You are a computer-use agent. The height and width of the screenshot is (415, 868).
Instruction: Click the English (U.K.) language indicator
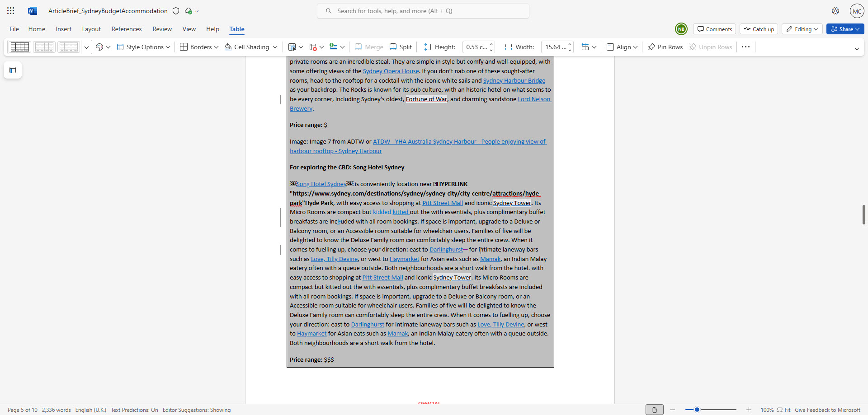click(91, 410)
